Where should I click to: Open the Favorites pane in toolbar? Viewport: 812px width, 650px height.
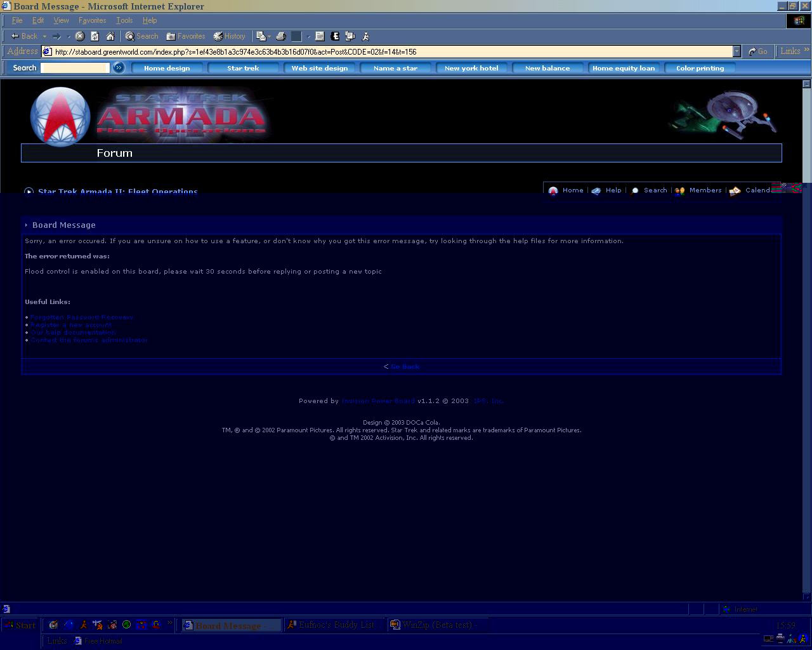tap(186, 36)
